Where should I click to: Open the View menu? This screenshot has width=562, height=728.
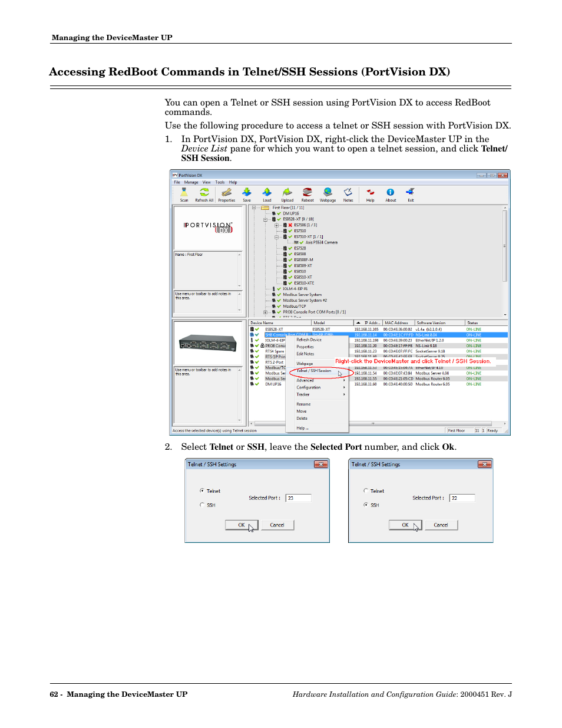coord(206,183)
